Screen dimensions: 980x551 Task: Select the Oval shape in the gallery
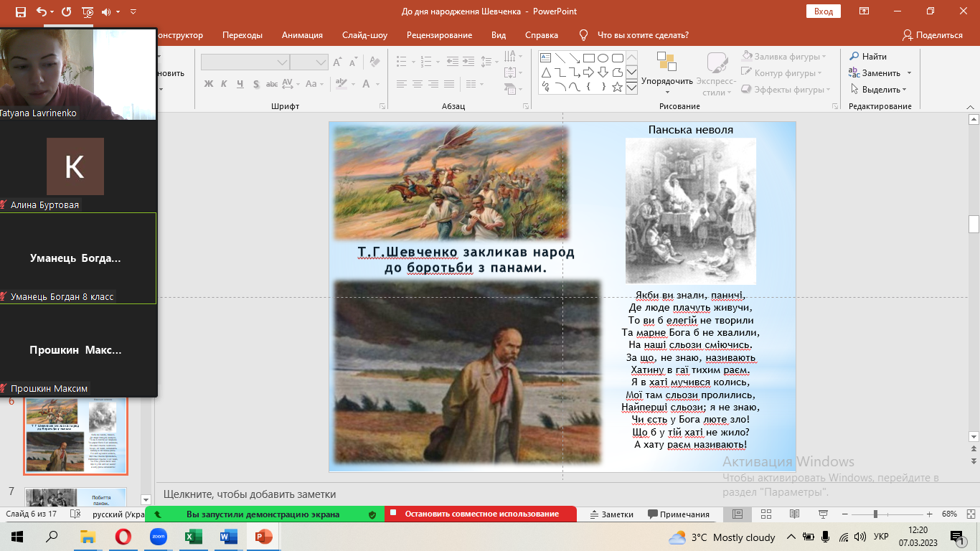coord(603,58)
